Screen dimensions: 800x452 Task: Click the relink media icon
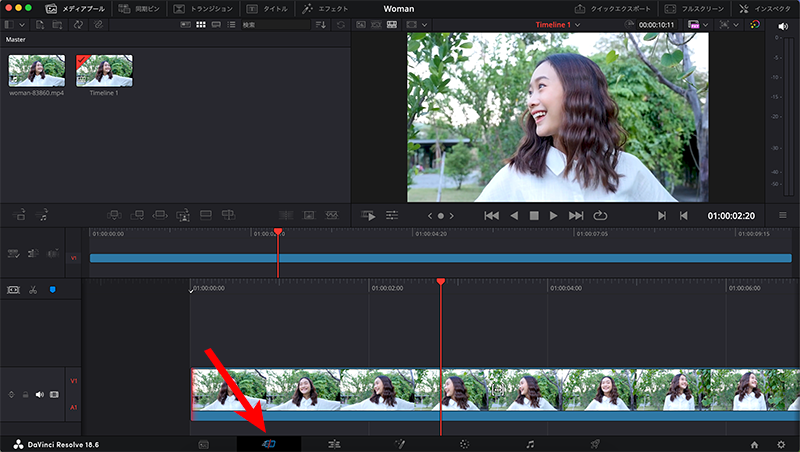point(98,24)
